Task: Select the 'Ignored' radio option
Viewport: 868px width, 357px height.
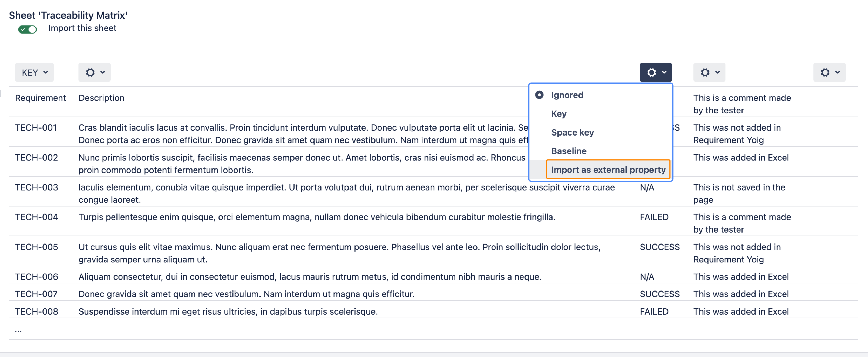Action: [x=539, y=95]
